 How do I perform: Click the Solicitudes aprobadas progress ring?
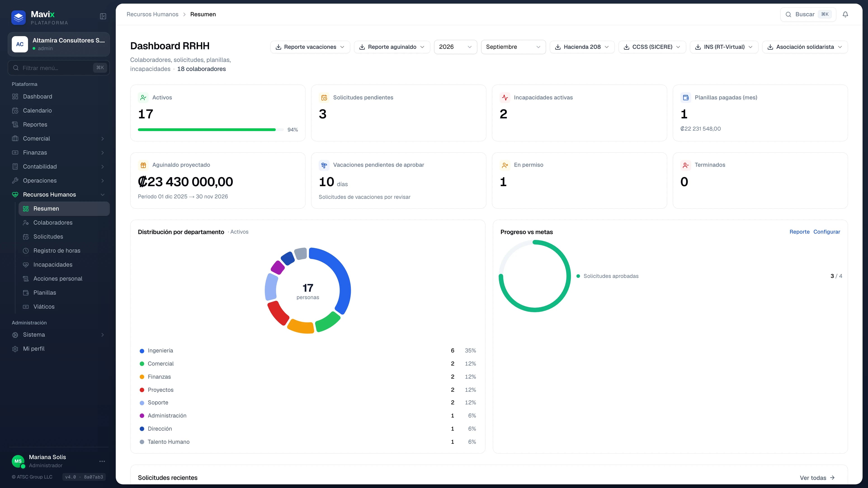[535, 276]
